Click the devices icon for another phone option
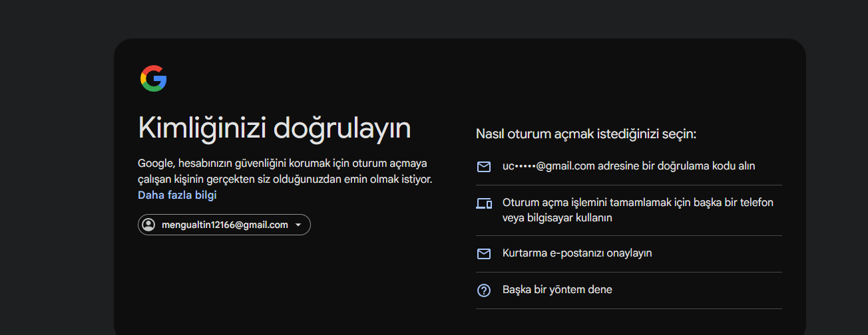 484,203
